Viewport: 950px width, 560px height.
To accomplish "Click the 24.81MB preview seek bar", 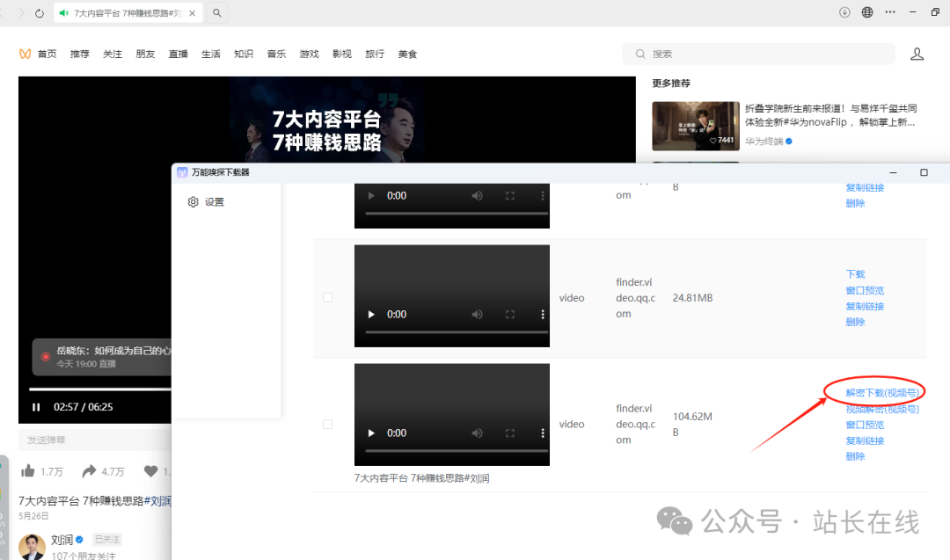I will (457, 331).
